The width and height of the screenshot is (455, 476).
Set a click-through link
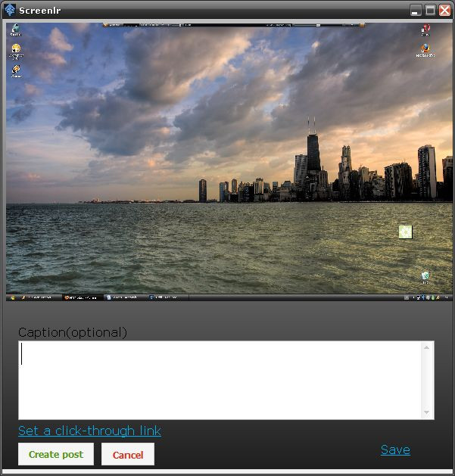coord(89,431)
